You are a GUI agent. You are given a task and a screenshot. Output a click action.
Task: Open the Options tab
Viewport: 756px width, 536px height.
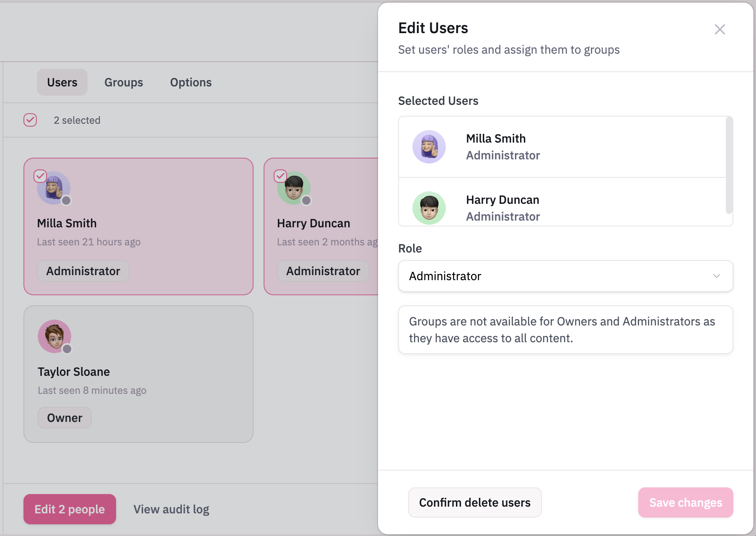[191, 82]
